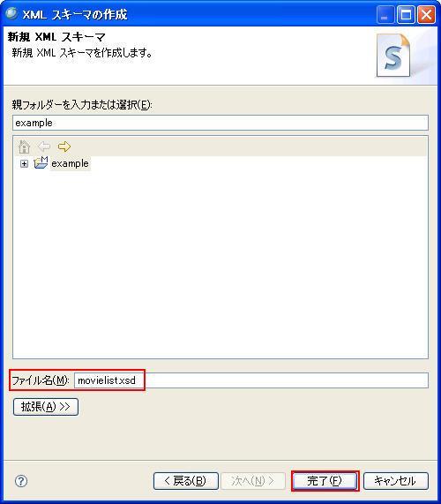This screenshot has height=504, width=441.
Task: Expand the example tree node plus box
Action: click(x=24, y=164)
